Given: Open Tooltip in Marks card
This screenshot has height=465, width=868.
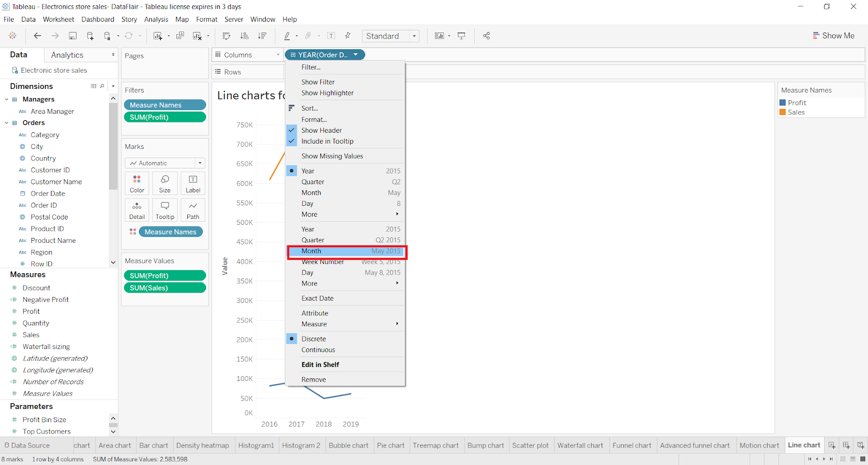Looking at the screenshot, I should pos(165,210).
